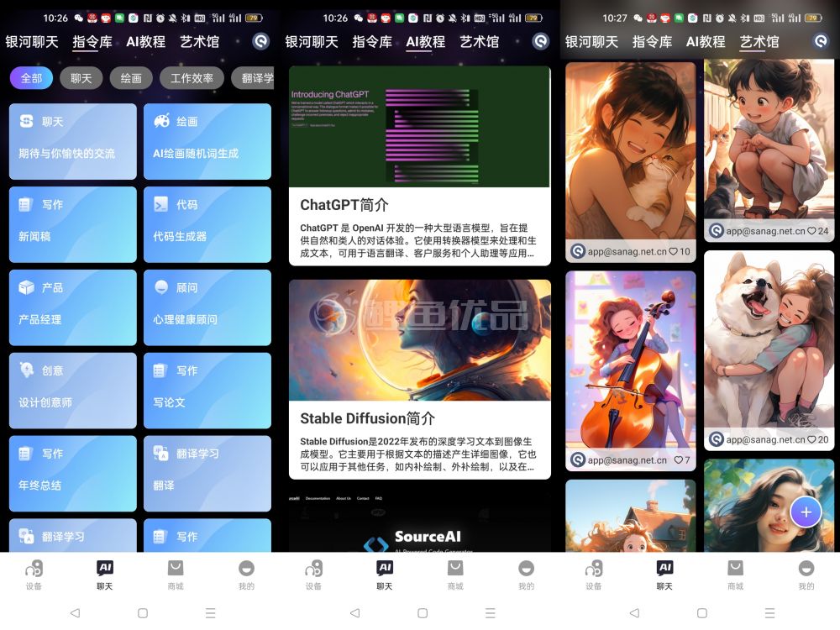This screenshot has width=840, height=630.
Task: Open 商城 in the right screen's bottom bar
Action: click(736, 575)
